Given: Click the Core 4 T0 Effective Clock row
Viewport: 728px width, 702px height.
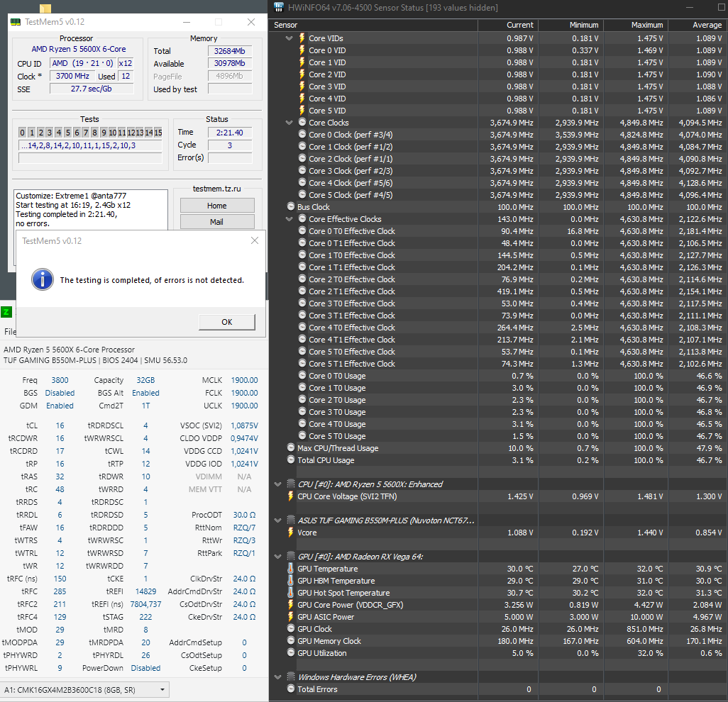Looking at the screenshot, I should pos(498,328).
